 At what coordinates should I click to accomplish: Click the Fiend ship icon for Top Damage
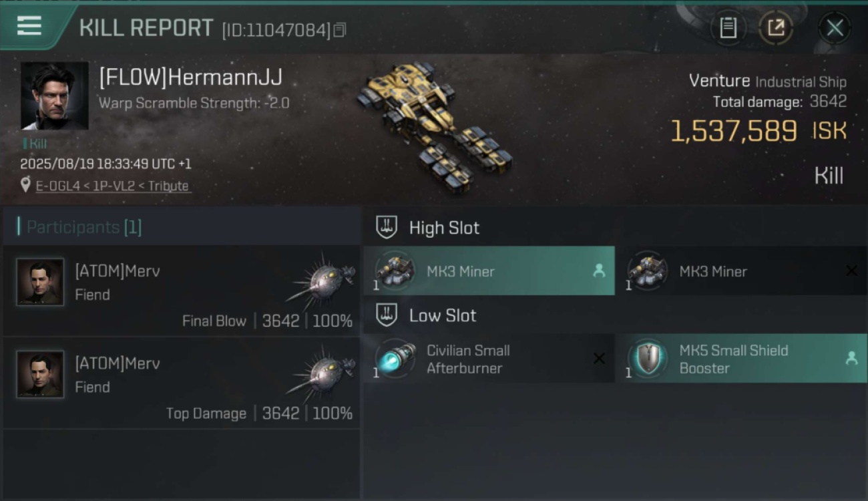tap(322, 373)
